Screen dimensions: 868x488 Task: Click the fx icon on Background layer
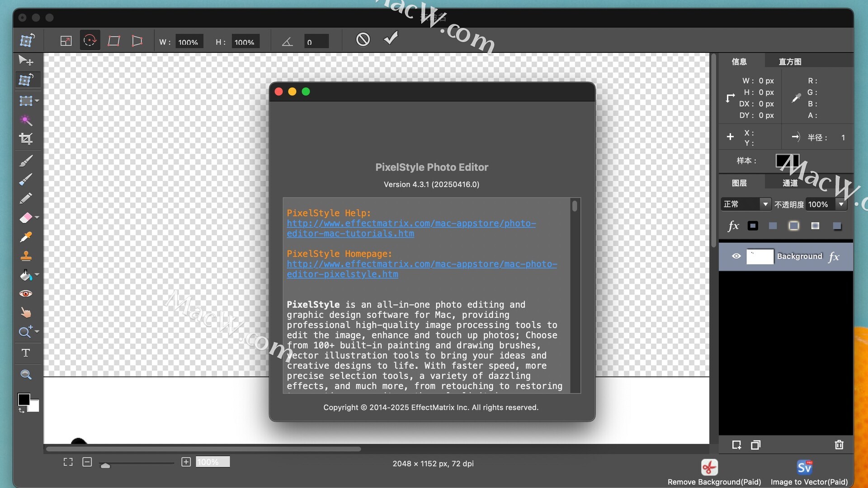834,257
